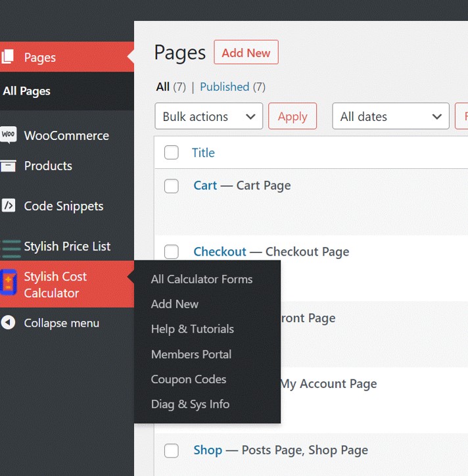Viewport: 468px width, 476px height.
Task: Open Help & Tutorials submenu item
Action: click(193, 329)
